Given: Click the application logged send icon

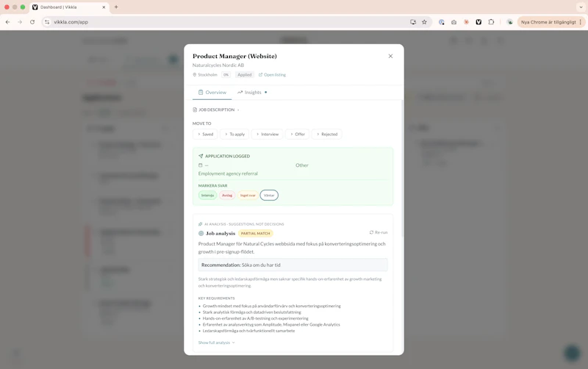Looking at the screenshot, I should click(x=201, y=156).
